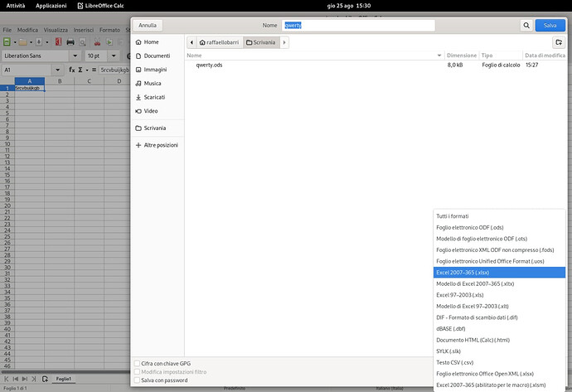
Task: Open Immagini in the places sidebar
Action: tap(158, 70)
